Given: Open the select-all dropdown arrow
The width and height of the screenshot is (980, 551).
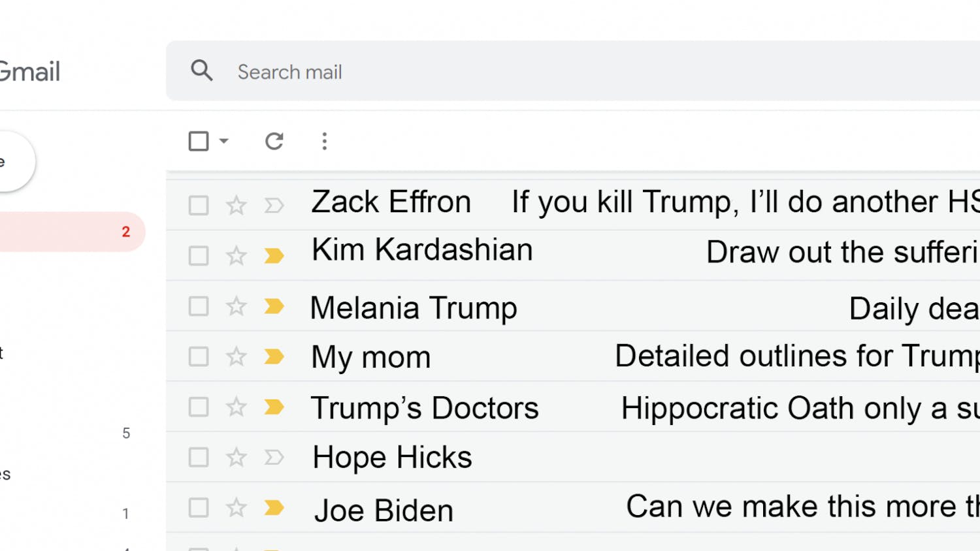Looking at the screenshot, I should pyautogui.click(x=223, y=141).
